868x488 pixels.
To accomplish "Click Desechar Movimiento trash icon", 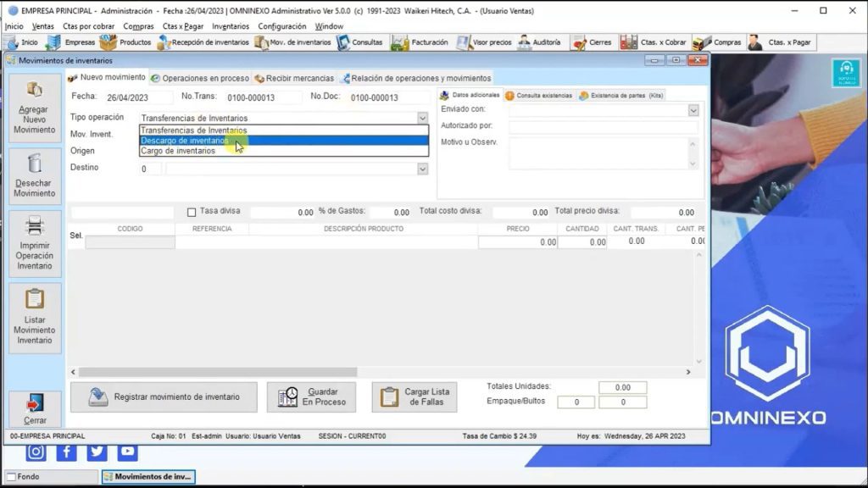I will pos(34,164).
